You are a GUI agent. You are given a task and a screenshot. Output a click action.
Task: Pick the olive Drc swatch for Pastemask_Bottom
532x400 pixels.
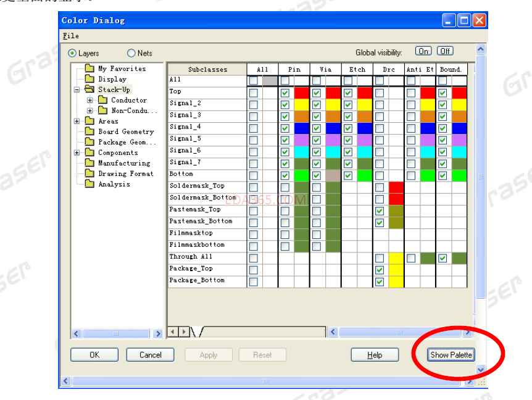(396, 223)
